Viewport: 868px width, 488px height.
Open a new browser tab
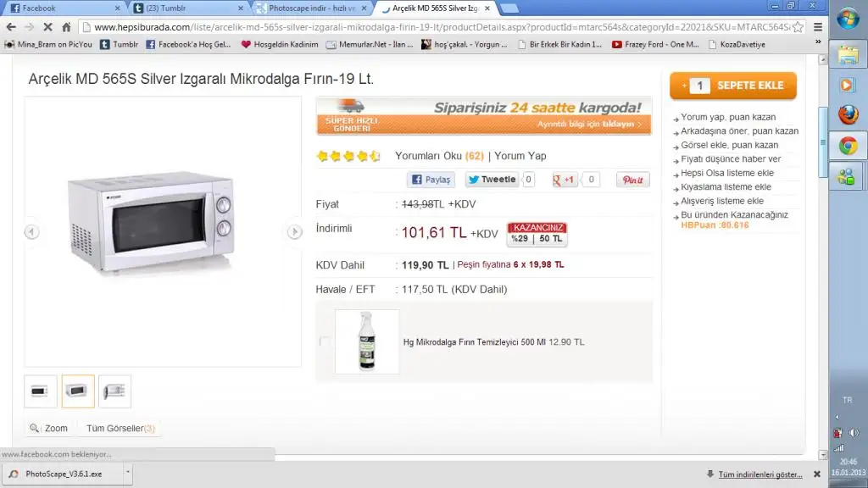509,8
